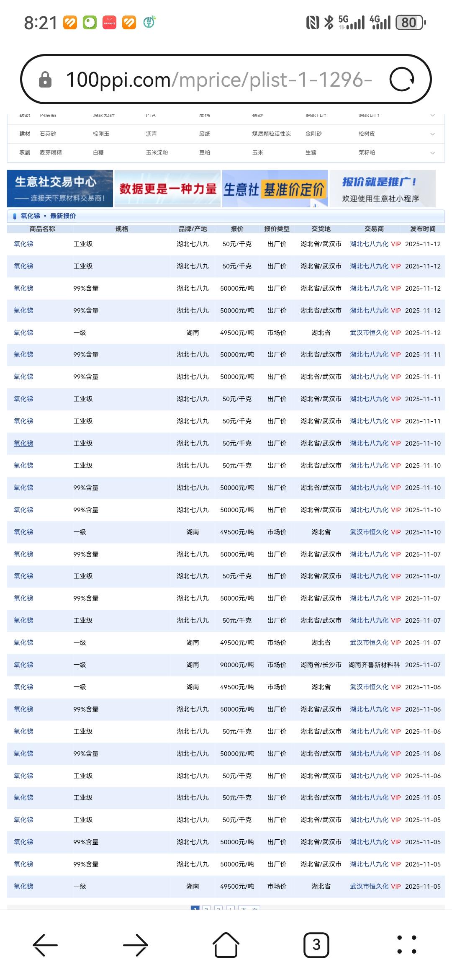The width and height of the screenshot is (452, 980).
Task: Open 武汉市恒久化 trader link dated 2025-11-10
Action: tap(369, 532)
